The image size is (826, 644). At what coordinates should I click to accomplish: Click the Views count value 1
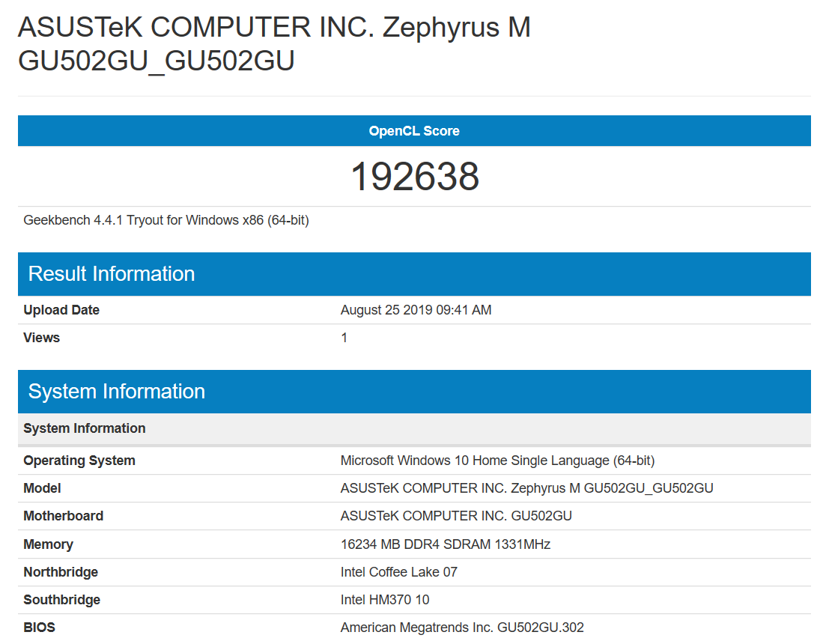pyautogui.click(x=344, y=338)
